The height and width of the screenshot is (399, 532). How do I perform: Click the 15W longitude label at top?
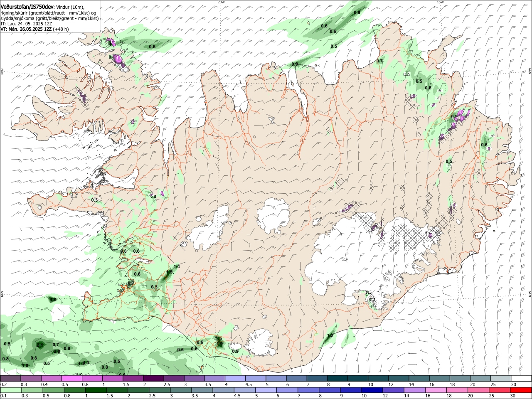coord(440,2)
